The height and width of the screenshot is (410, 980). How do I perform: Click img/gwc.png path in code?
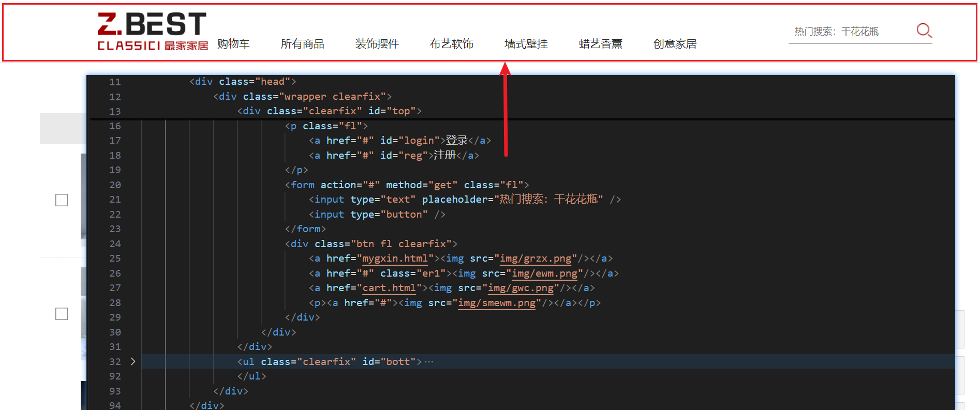coord(521,288)
